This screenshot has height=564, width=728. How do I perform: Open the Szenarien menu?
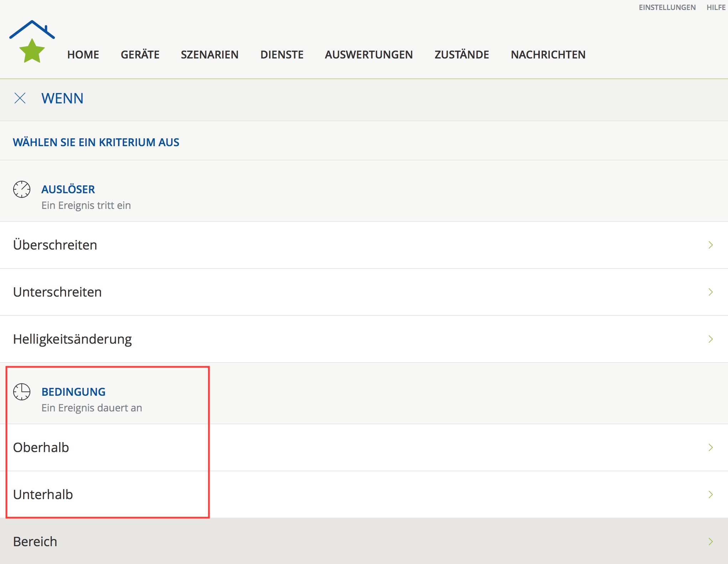[x=209, y=55]
